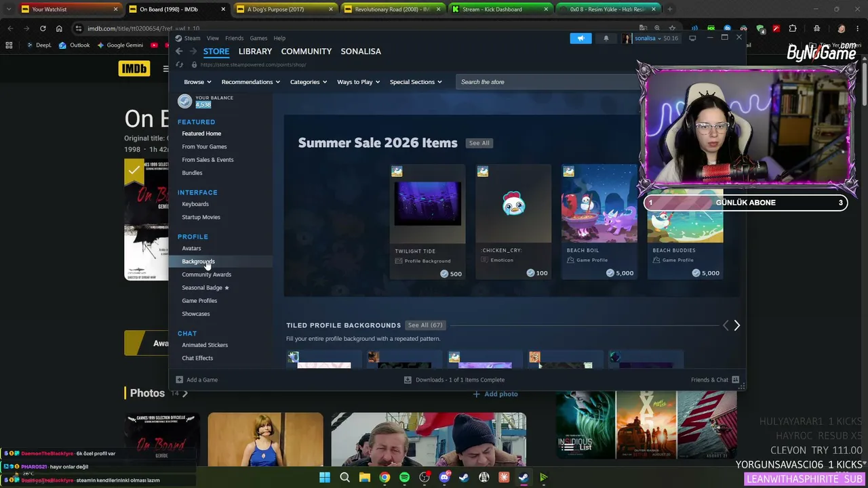Open the Chrome apps grid shortcut
The image size is (868, 488).
[9, 45]
